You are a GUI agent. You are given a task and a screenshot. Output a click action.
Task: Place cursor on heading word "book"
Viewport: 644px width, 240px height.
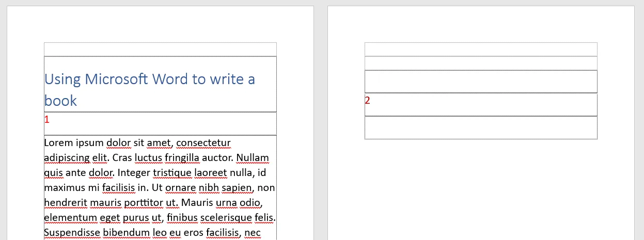(60, 100)
